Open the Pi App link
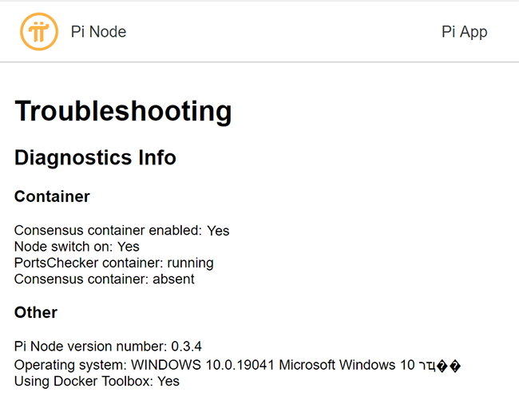This screenshot has height=420, width=519. tap(465, 32)
